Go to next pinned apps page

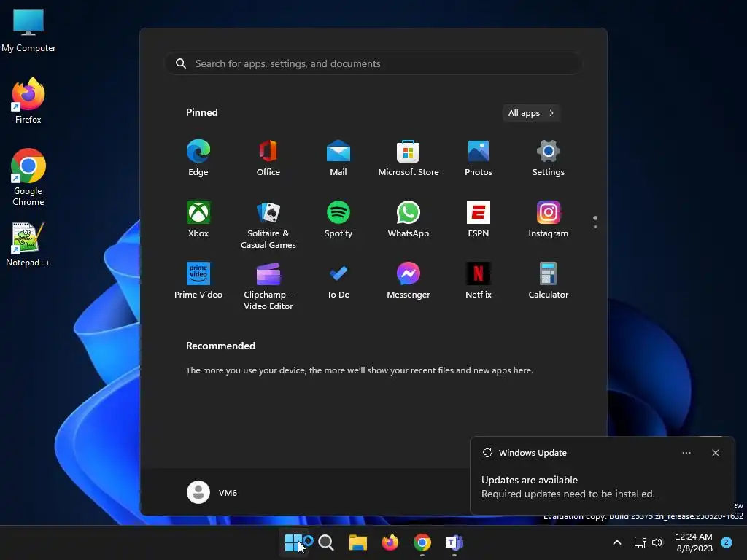tap(595, 227)
